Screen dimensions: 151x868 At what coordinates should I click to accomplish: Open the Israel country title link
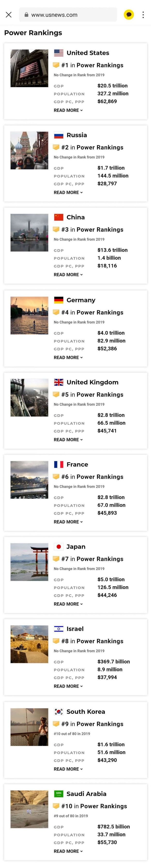pyautogui.click(x=75, y=629)
